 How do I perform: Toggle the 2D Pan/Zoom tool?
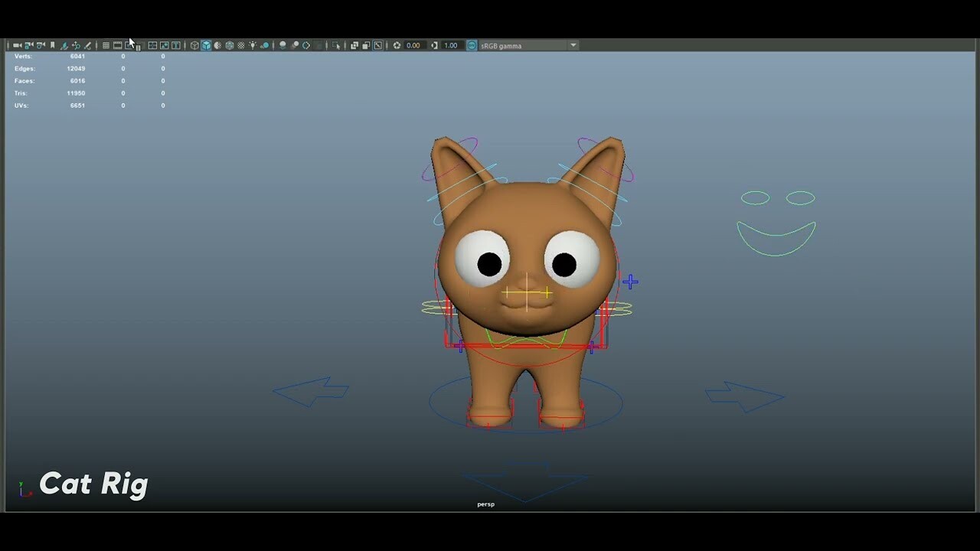(x=77, y=45)
